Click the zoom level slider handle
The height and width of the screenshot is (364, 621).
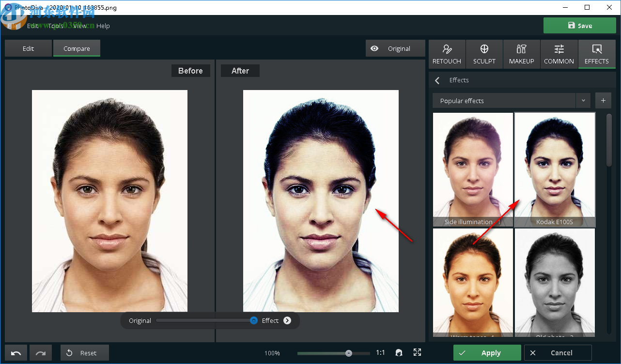tap(349, 353)
